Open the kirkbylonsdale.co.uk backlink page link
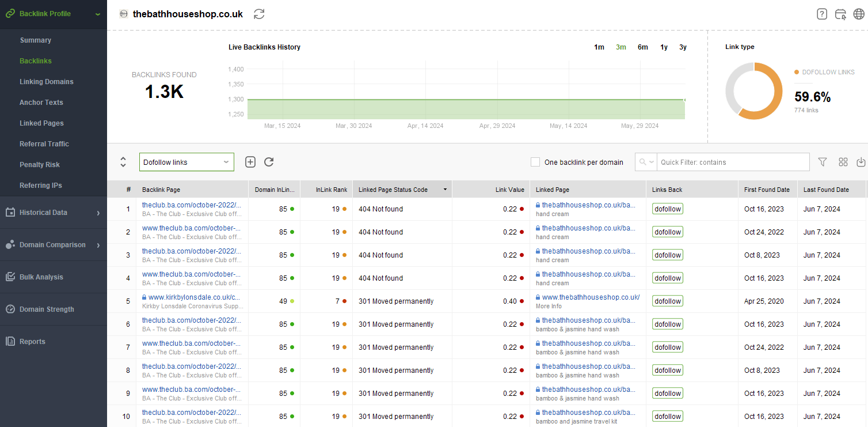Screen dimensions: 868x427 (x=194, y=297)
